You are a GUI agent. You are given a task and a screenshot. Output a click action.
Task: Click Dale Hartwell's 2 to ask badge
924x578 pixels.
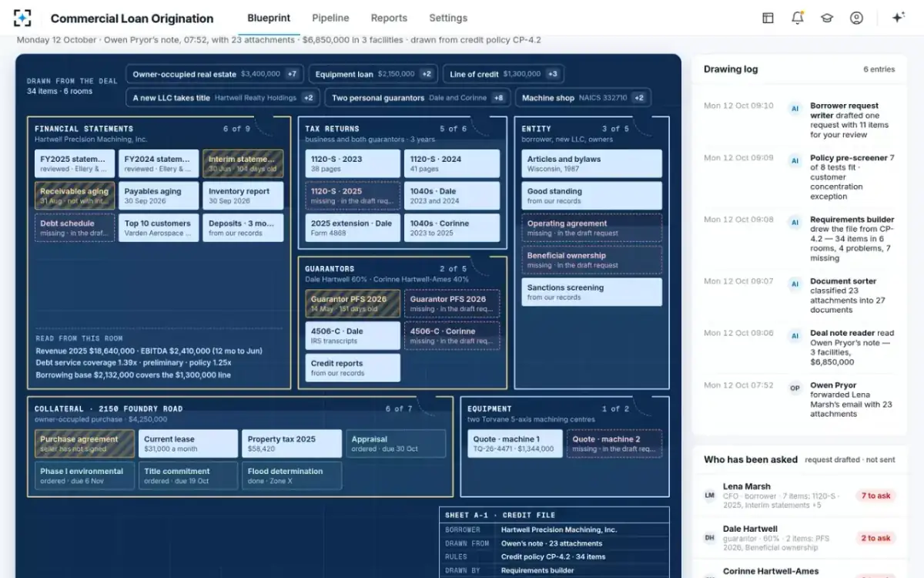click(x=875, y=538)
